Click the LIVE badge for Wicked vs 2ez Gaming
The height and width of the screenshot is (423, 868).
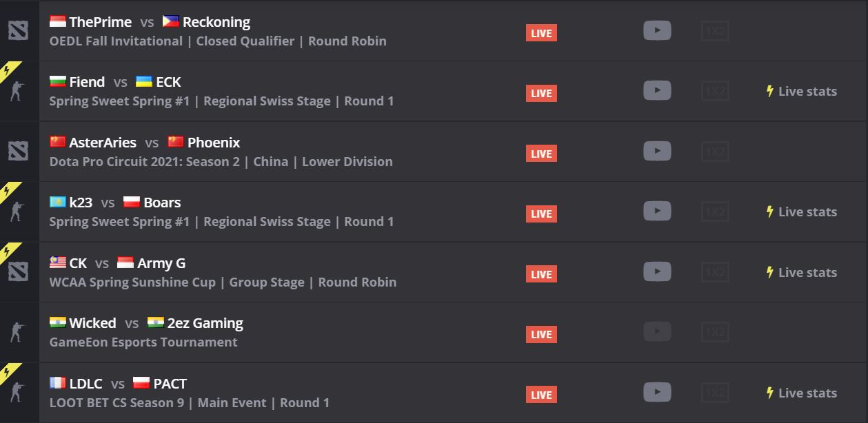541,334
